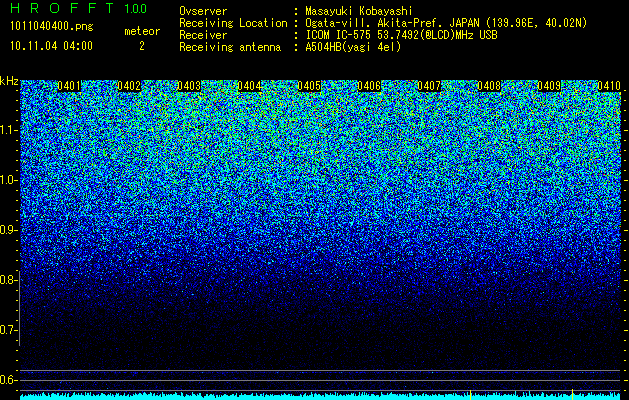Click the meteor label
629x400 pixels.
pyautogui.click(x=142, y=31)
